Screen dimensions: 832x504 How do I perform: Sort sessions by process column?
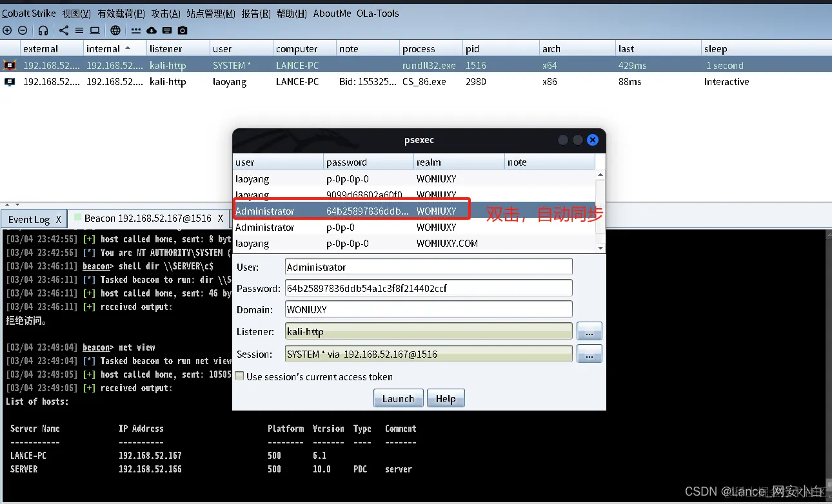click(x=430, y=48)
